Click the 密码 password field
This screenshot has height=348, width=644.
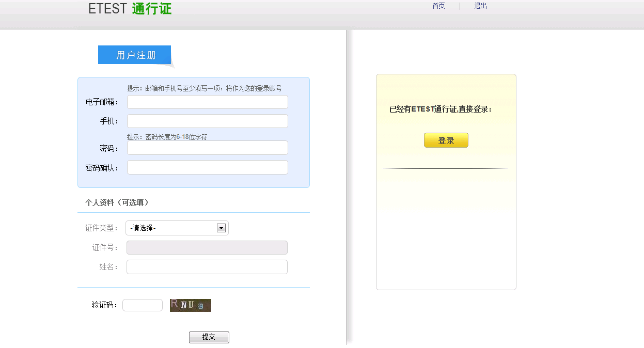coord(207,148)
